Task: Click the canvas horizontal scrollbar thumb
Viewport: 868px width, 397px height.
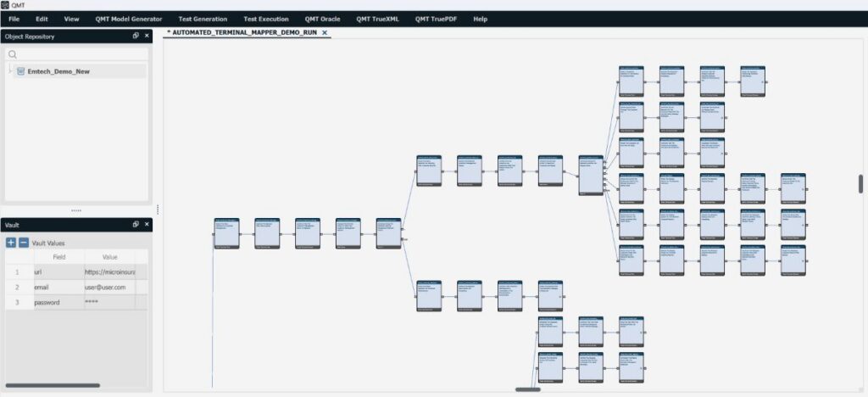Action: [528, 390]
